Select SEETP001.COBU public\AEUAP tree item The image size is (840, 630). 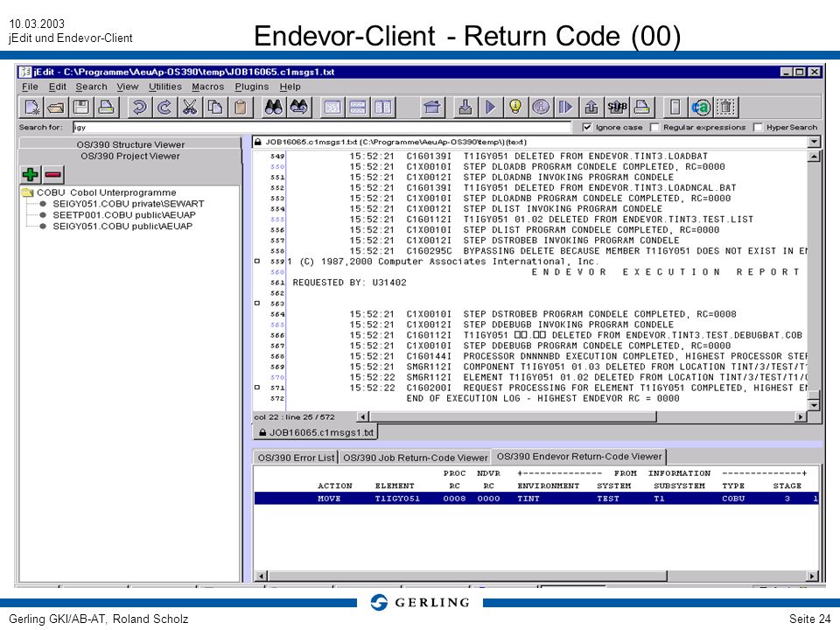click(x=123, y=215)
